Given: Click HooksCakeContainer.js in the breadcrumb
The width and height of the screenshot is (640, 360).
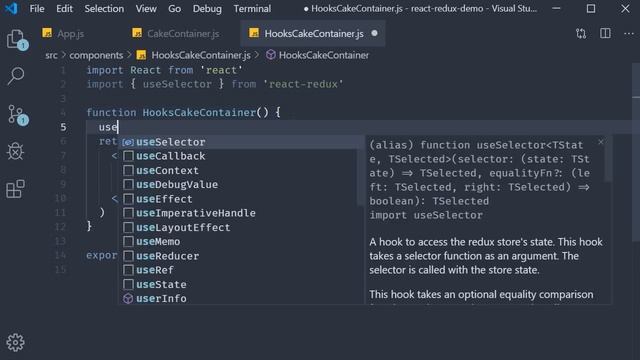Looking at the screenshot, I should pyautogui.click(x=201, y=55).
